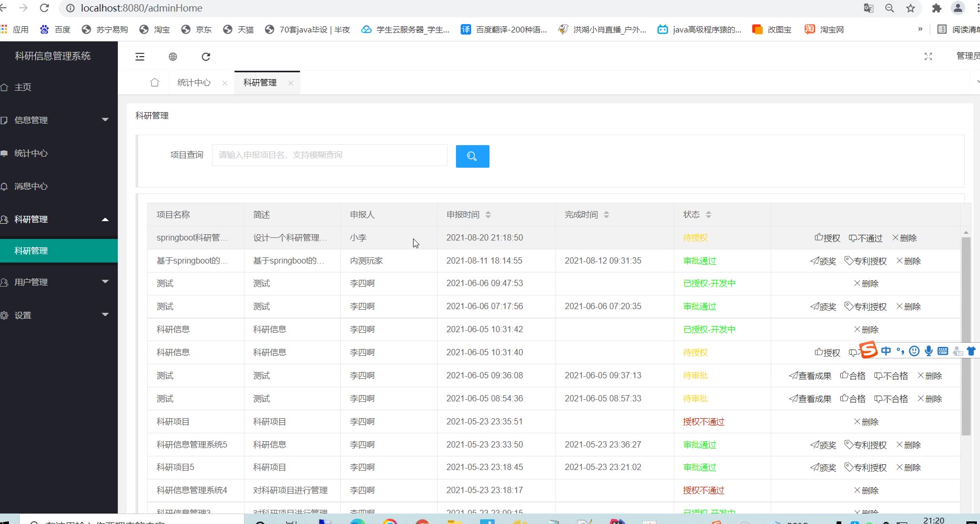Sort the table by 完成时间 column
The image size is (980, 524).
point(606,215)
